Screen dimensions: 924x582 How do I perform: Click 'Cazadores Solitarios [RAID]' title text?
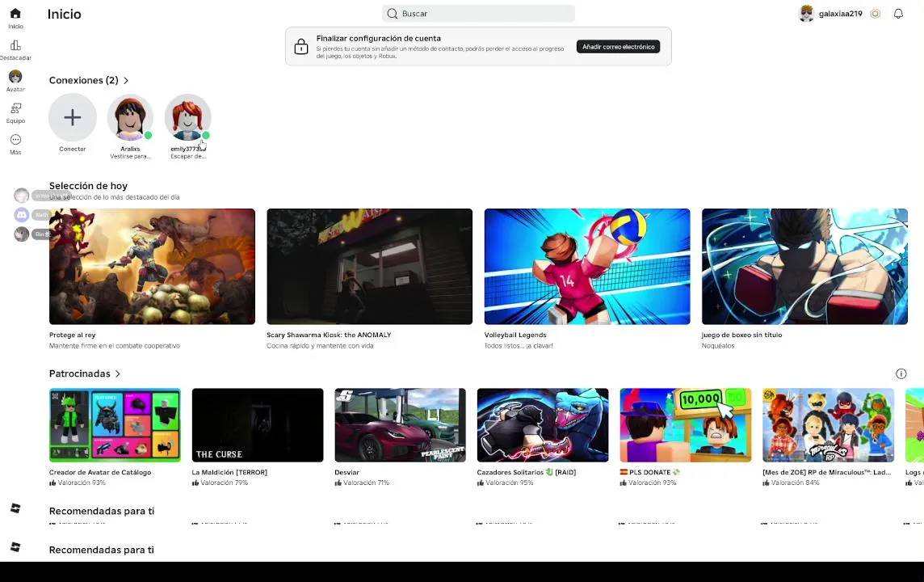[x=527, y=472]
